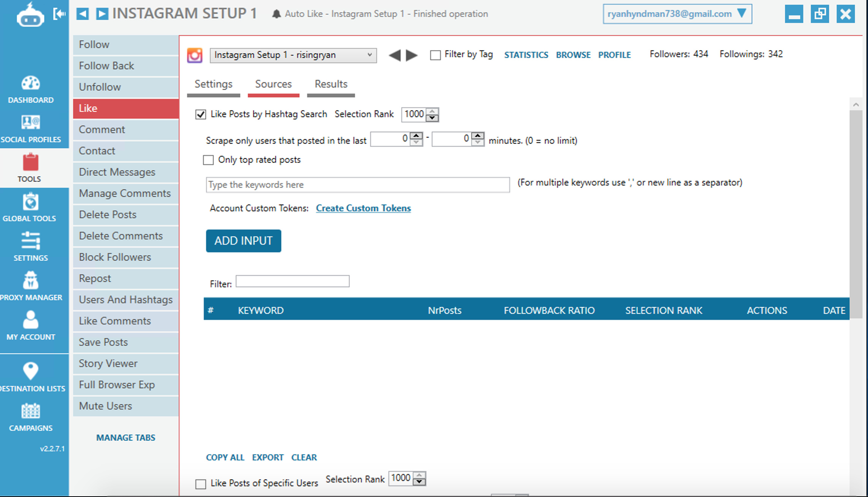868x497 pixels.
Task: Open the Dashboard
Action: point(31,90)
